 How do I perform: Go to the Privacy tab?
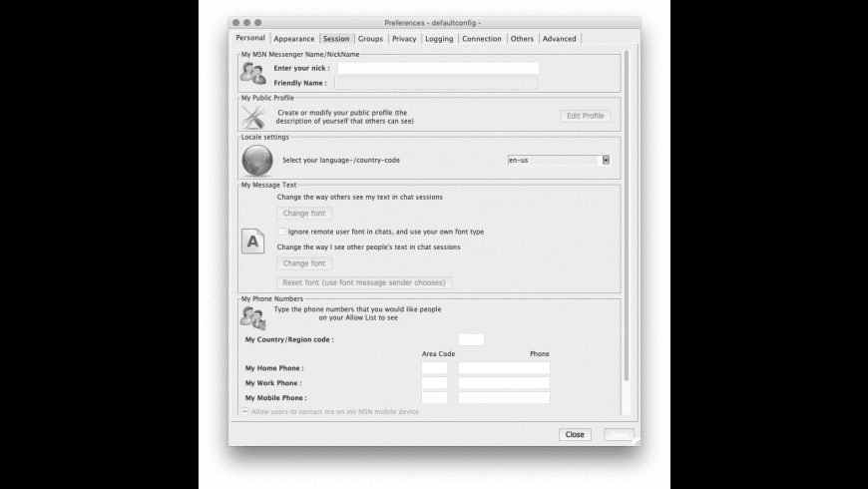pyautogui.click(x=404, y=39)
